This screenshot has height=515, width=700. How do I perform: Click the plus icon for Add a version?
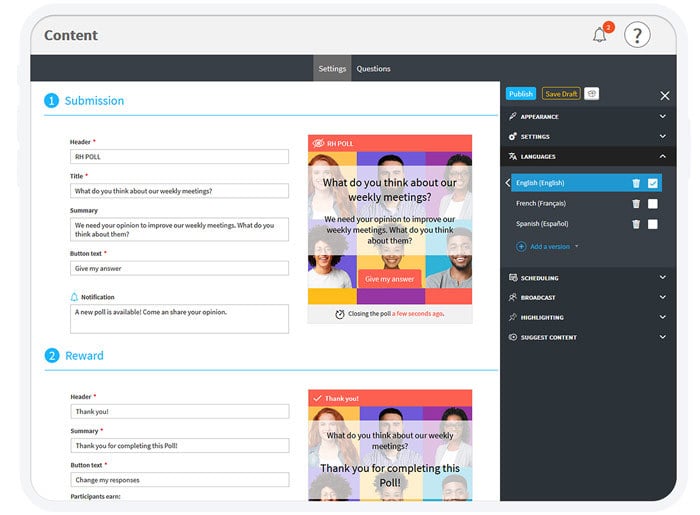tap(521, 246)
